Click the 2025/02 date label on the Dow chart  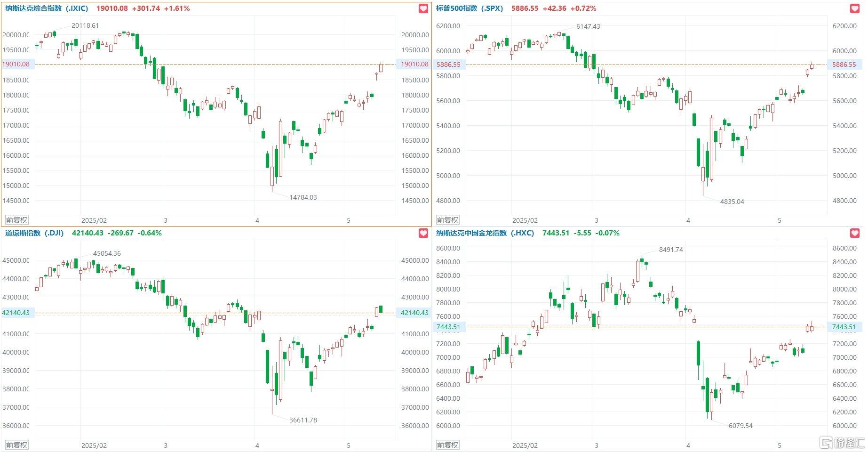[94, 445]
